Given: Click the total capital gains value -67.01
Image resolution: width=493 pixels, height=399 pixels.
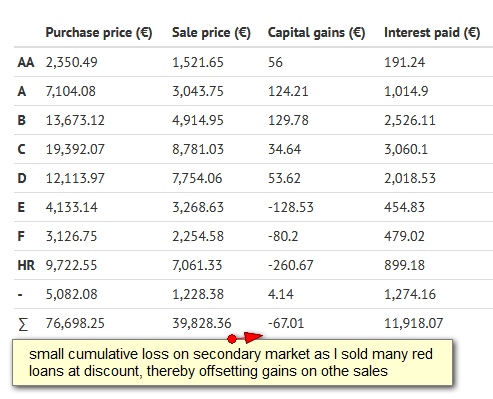Looking at the screenshot, I should pyautogui.click(x=286, y=323).
